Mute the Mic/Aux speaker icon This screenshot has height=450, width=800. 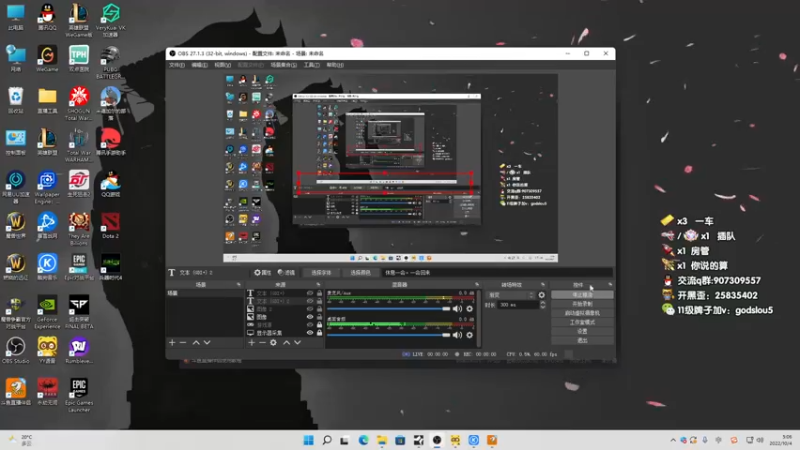(x=458, y=309)
